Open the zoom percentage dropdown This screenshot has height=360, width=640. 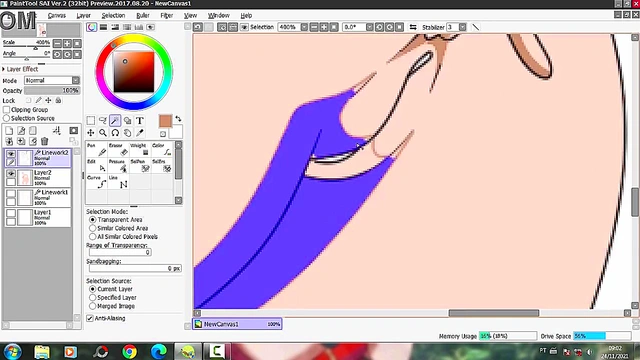point(304,27)
